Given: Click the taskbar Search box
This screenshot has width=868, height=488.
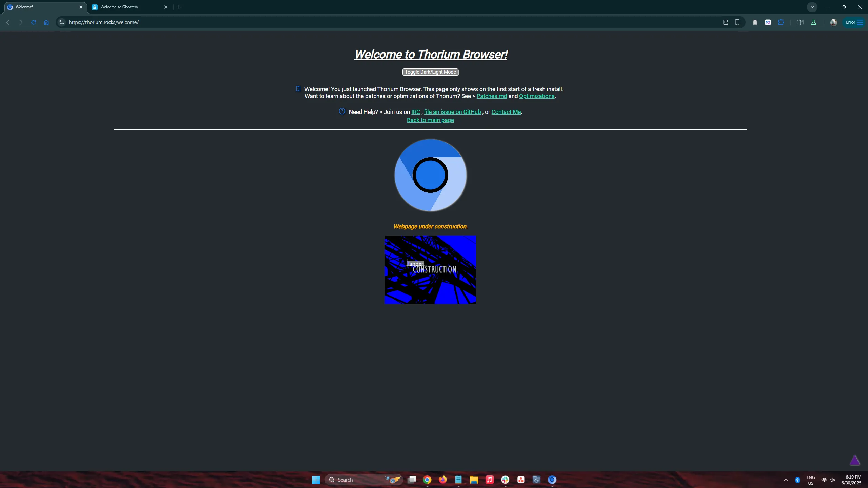Looking at the screenshot, I should [x=364, y=480].
